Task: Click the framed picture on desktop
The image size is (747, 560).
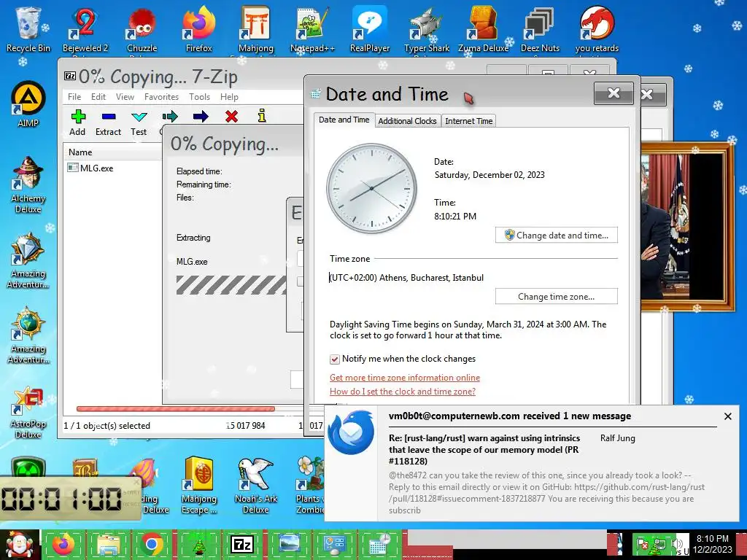Action: pos(689,227)
